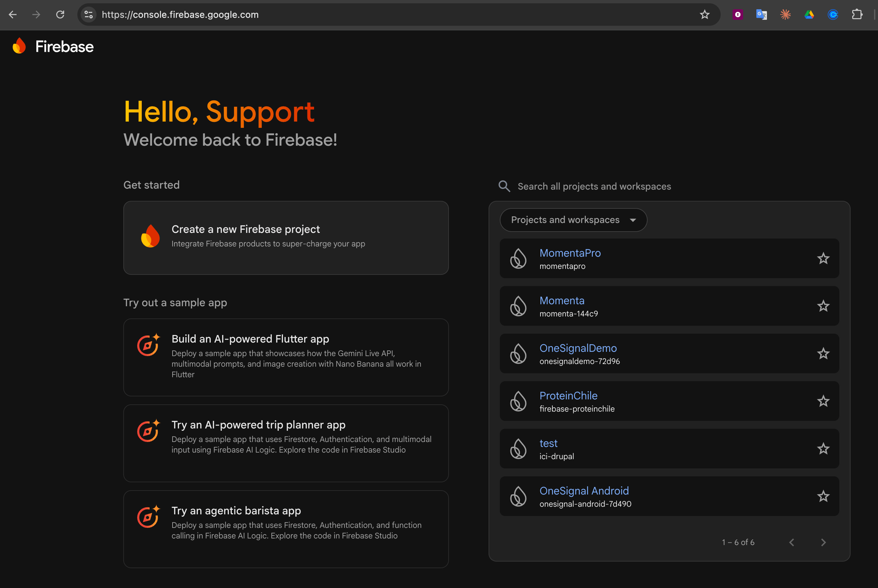Click the onesignaldemo-72d96 project ID
The height and width of the screenshot is (588, 878).
(x=579, y=361)
